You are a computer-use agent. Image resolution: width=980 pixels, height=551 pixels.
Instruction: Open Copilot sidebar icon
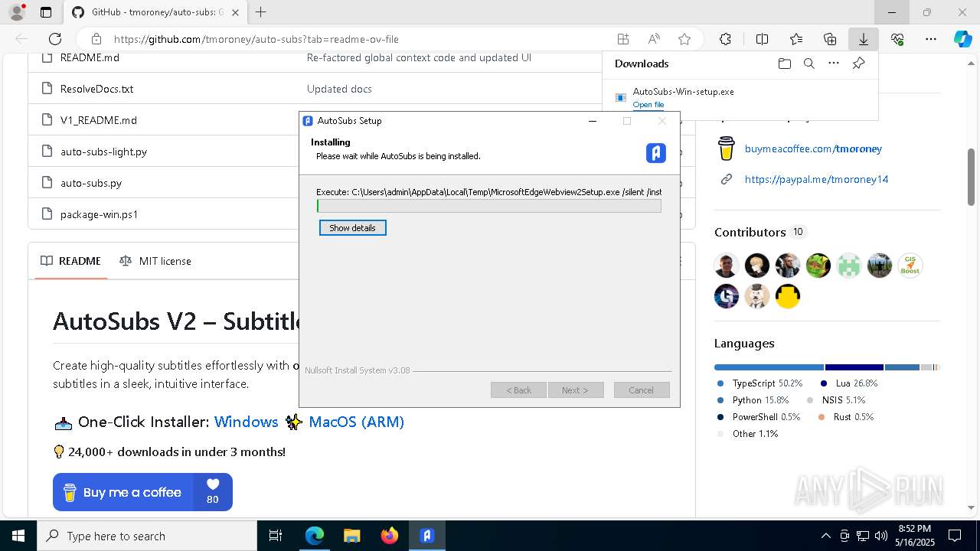tap(962, 39)
